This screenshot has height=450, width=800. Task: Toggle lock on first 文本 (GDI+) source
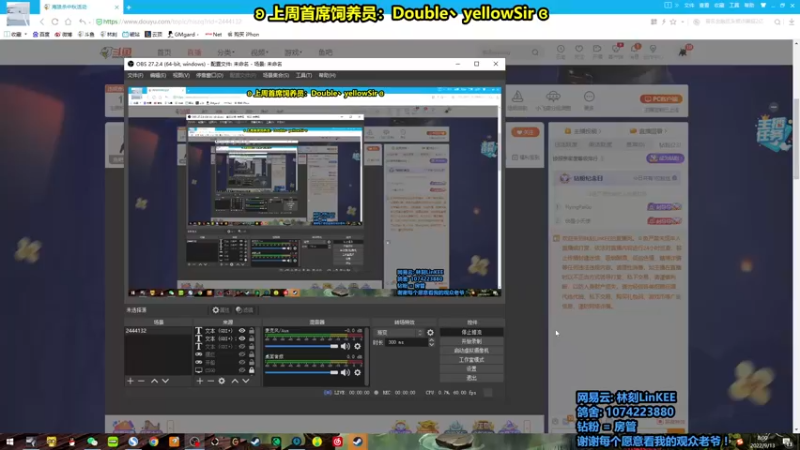point(252,331)
